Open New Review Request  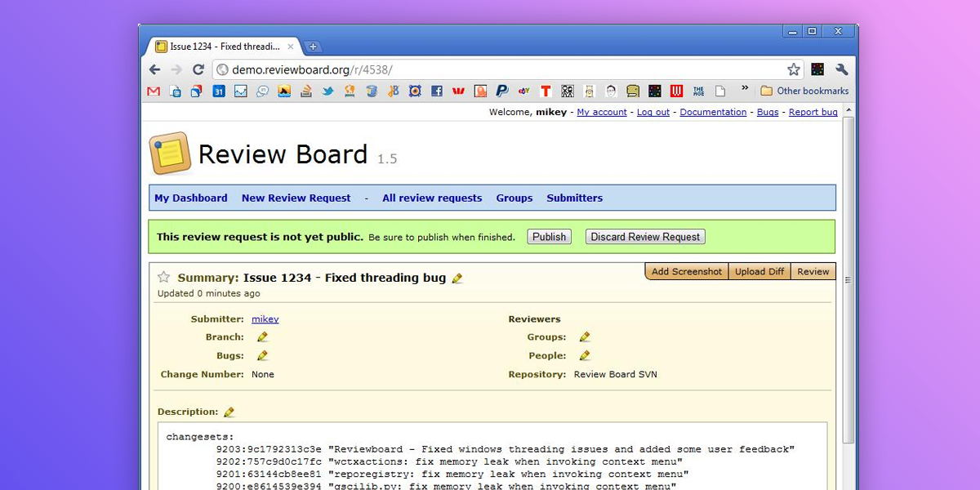(296, 198)
